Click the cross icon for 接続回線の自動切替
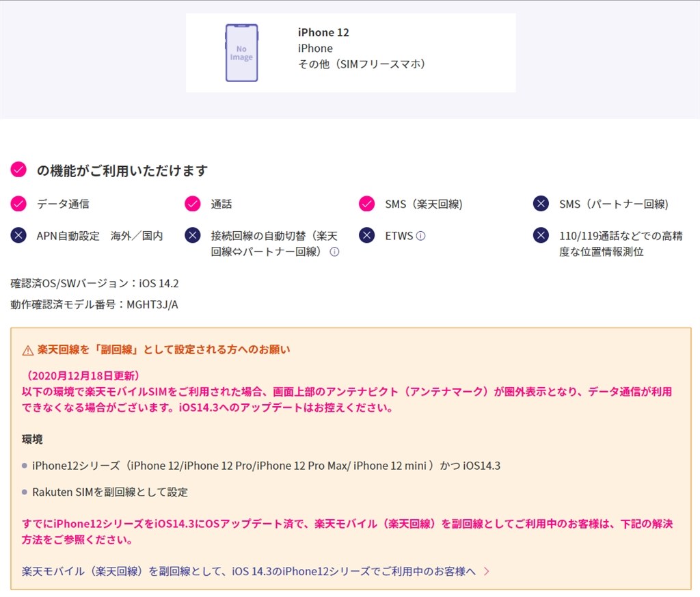700x597 pixels. click(x=192, y=235)
